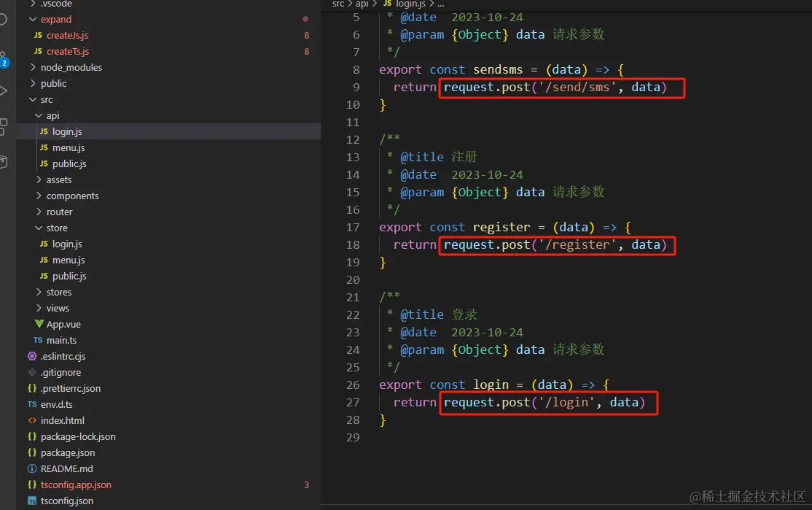
Task: Click the purple ESLint icon of .eslintrc.cjs
Action: (x=32, y=356)
